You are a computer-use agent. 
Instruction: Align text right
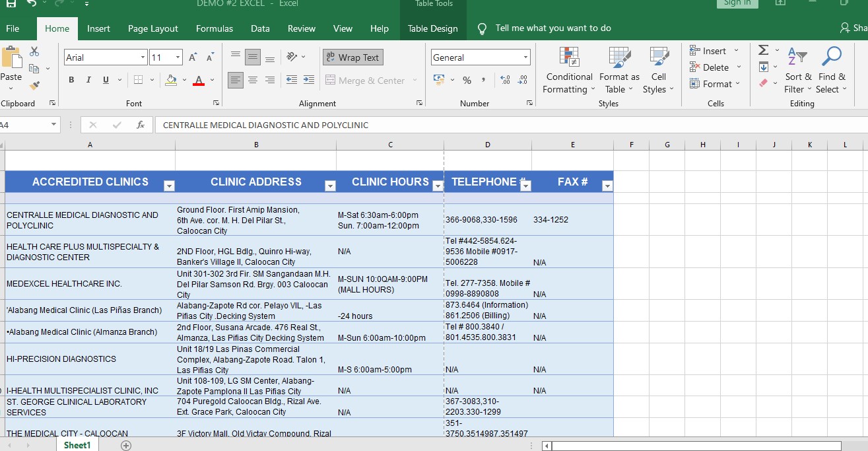click(x=269, y=80)
